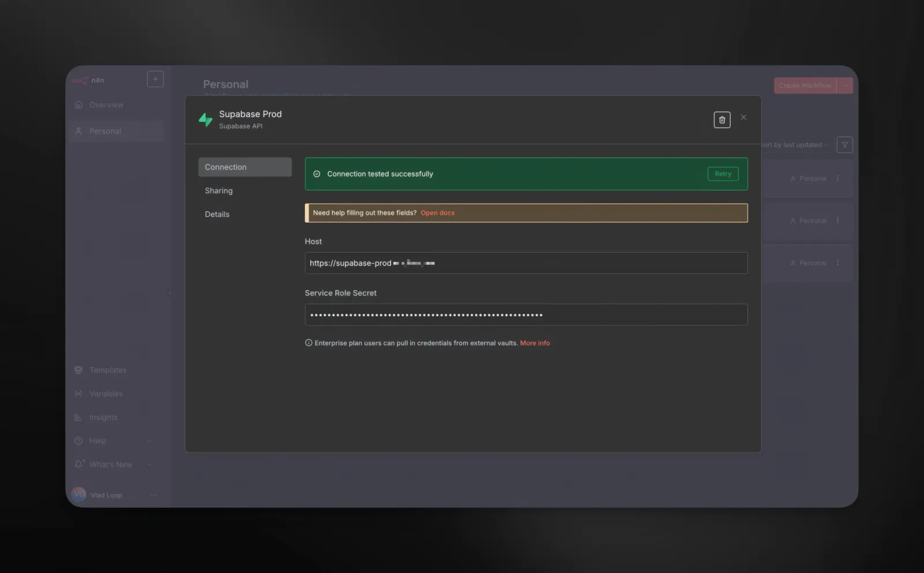Expand the Help section chevron
The width and height of the screenshot is (924, 573).
click(149, 440)
